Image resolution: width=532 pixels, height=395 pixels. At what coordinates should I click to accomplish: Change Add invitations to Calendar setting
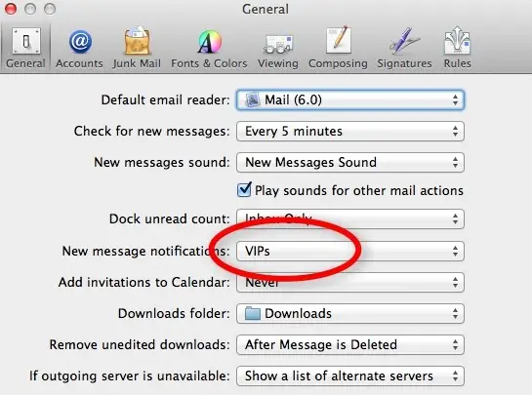click(350, 283)
